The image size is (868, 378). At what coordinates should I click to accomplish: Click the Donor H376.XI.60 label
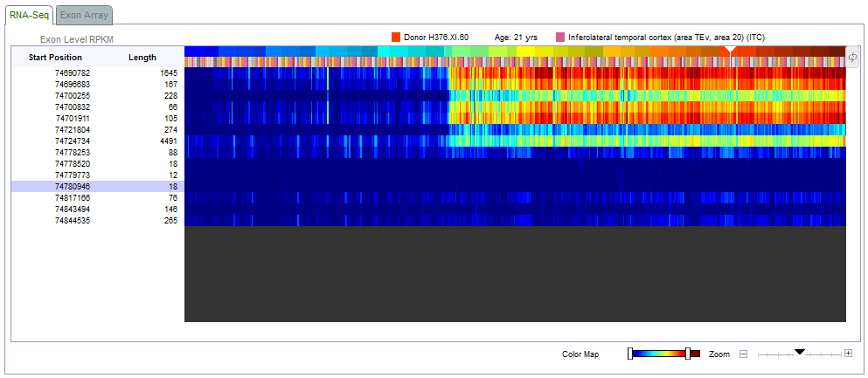point(436,37)
